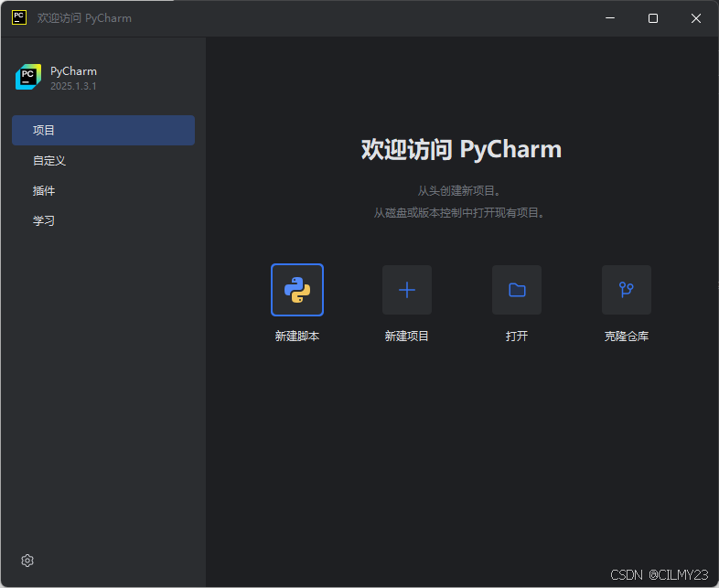Click the 新建脚本 label
719x588 pixels.
(297, 337)
